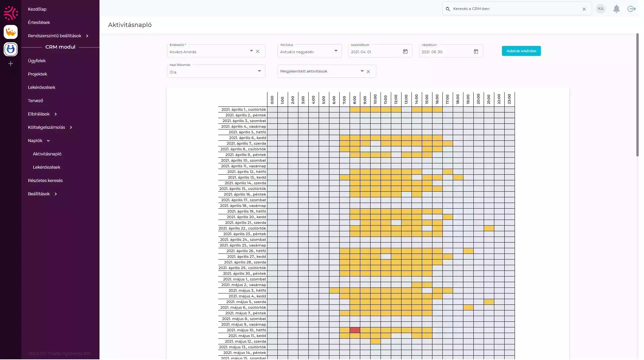Open the Ügyfelek menu item
Viewport: 644px width, 360px height.
(37, 61)
